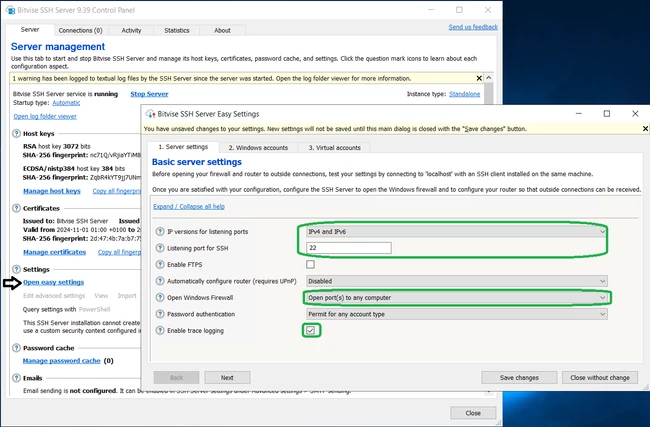The width and height of the screenshot is (650, 427).
Task: Click Easy Settings window title icon
Action: click(x=150, y=114)
